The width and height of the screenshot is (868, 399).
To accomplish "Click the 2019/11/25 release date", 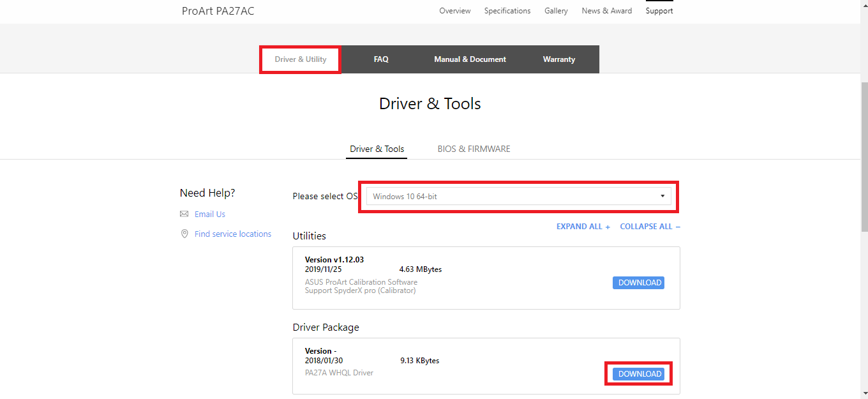I will 323,269.
